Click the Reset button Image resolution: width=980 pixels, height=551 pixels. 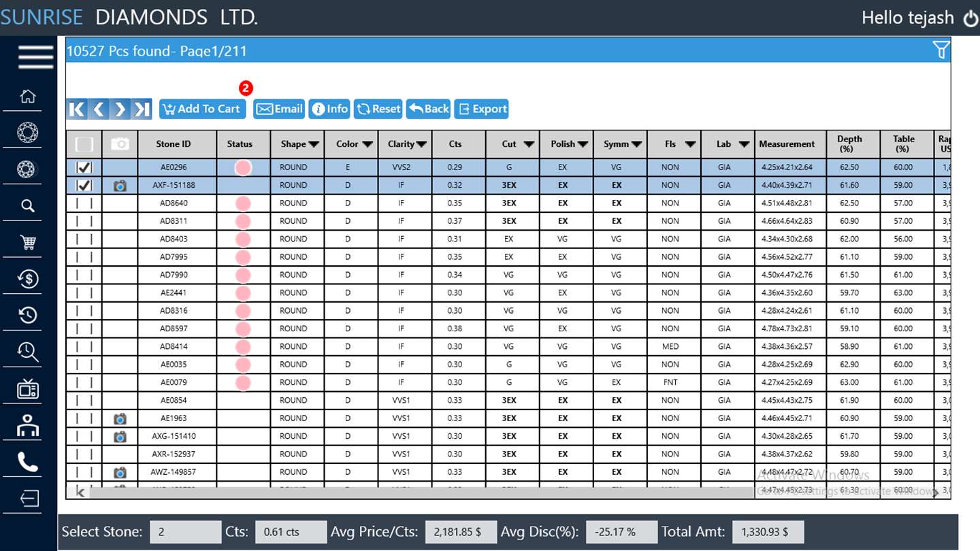tap(378, 109)
